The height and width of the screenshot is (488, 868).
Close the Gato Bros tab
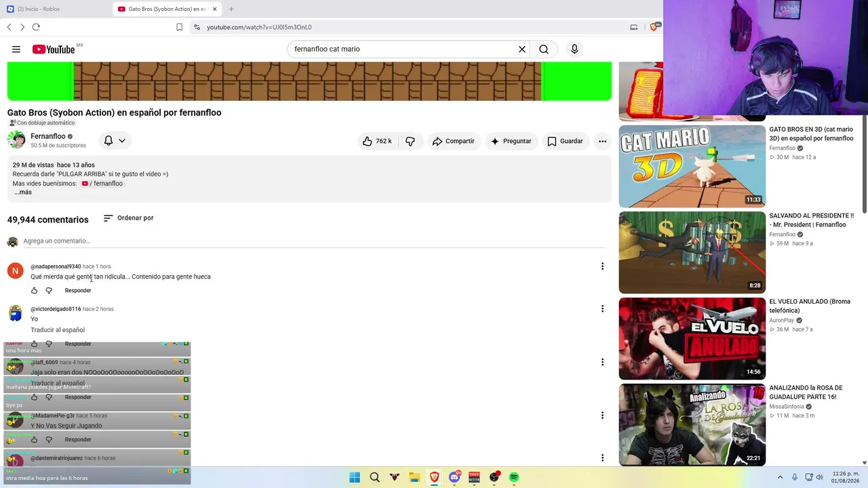coord(215,9)
